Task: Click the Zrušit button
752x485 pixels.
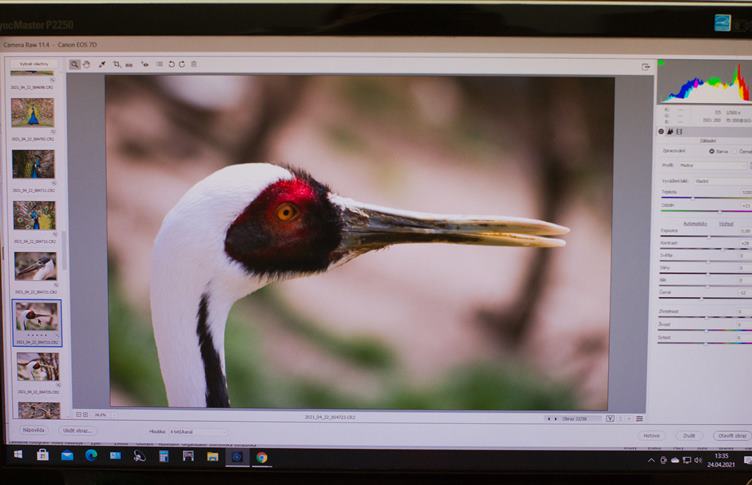Action: pyautogui.click(x=689, y=436)
